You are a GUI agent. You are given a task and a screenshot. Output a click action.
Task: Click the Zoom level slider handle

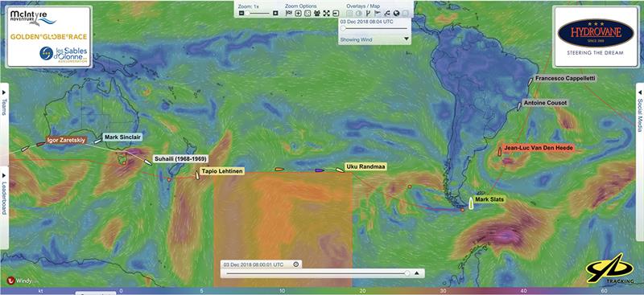tap(247, 13)
